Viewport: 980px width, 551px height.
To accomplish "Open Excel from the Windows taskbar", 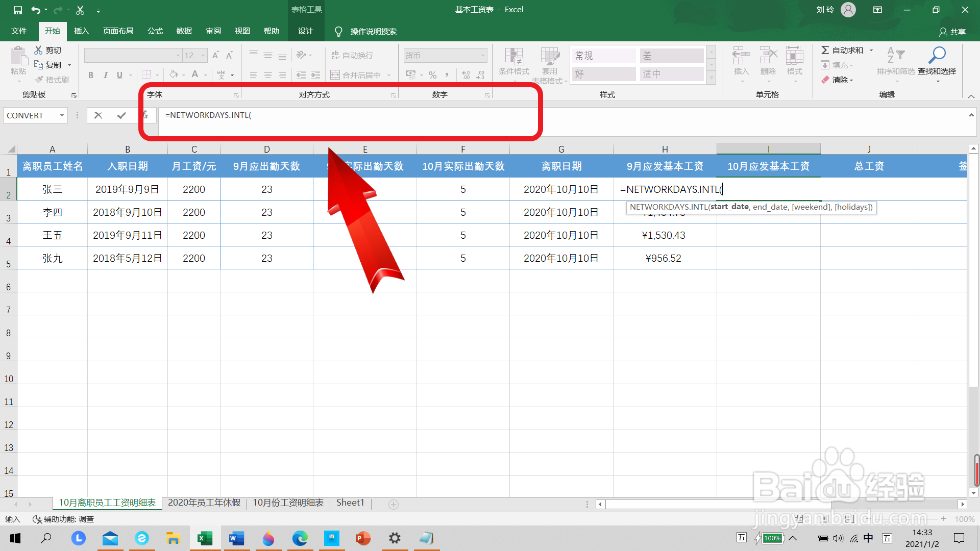I will 205,538.
